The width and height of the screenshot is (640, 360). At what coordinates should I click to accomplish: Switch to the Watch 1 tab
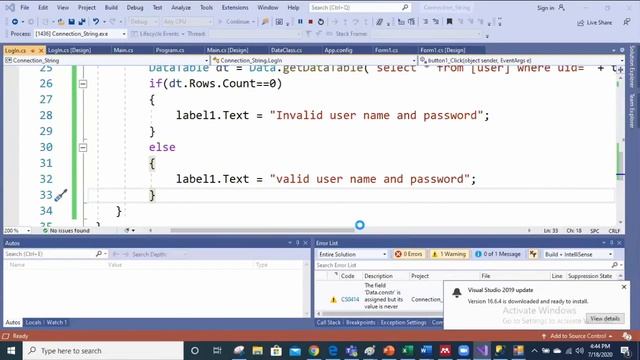[x=56, y=322]
